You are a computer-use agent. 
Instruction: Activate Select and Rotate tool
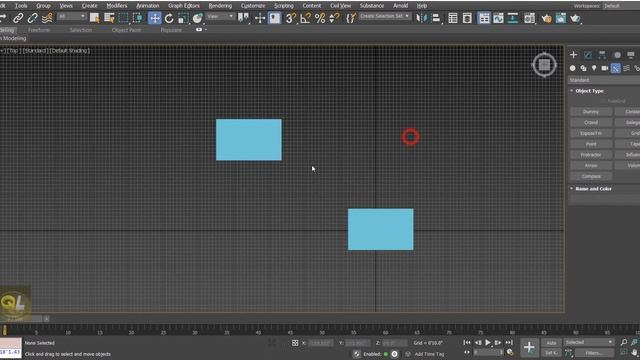(169, 18)
